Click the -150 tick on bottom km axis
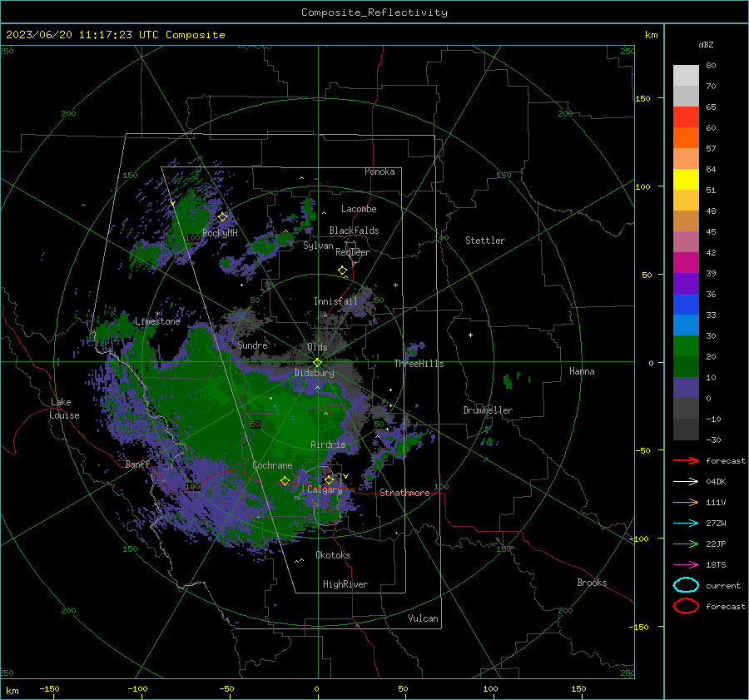The image size is (749, 700). [x=49, y=688]
